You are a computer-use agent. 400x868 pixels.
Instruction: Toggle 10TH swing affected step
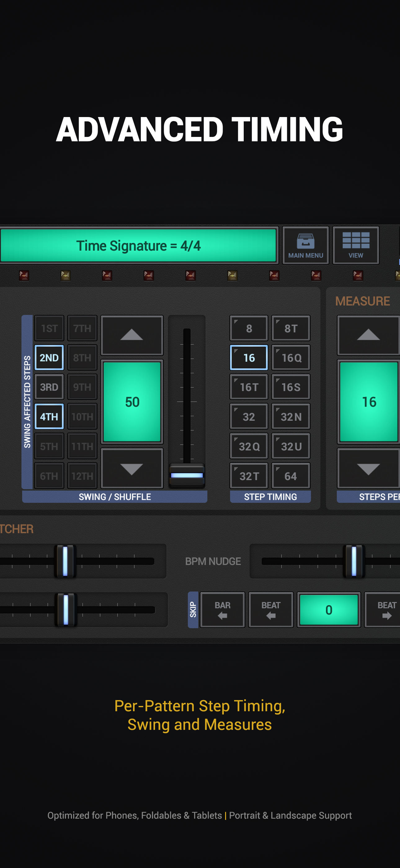(x=82, y=417)
